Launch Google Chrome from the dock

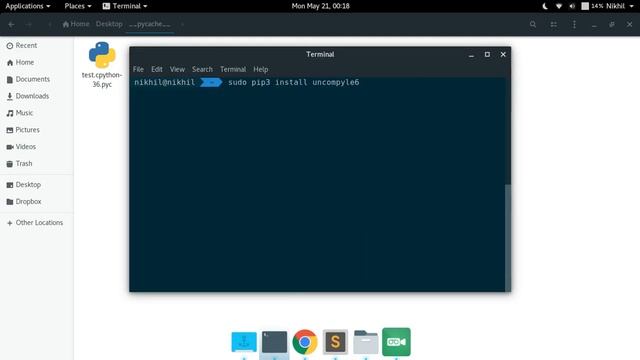click(304, 342)
